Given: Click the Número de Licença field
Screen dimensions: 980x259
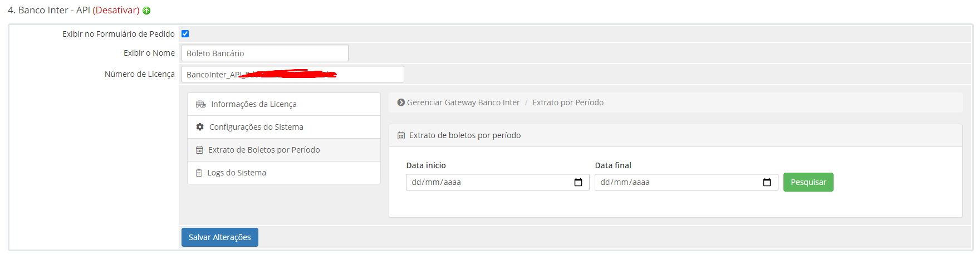Looking at the screenshot, I should 292,74.
